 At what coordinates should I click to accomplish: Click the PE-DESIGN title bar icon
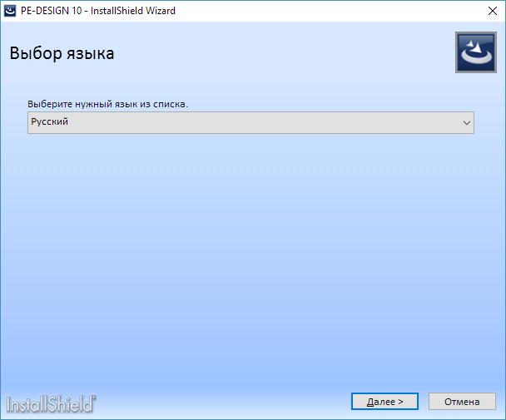click(x=10, y=11)
